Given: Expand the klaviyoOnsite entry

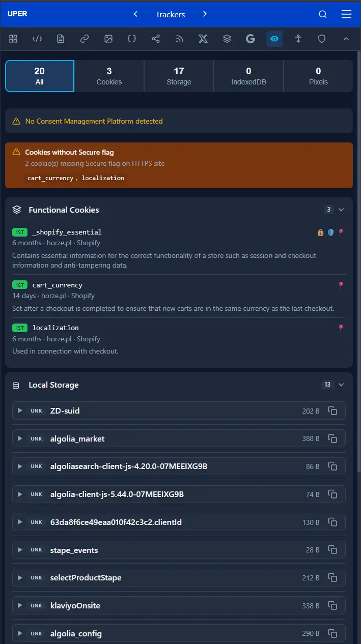Looking at the screenshot, I should point(20,605).
